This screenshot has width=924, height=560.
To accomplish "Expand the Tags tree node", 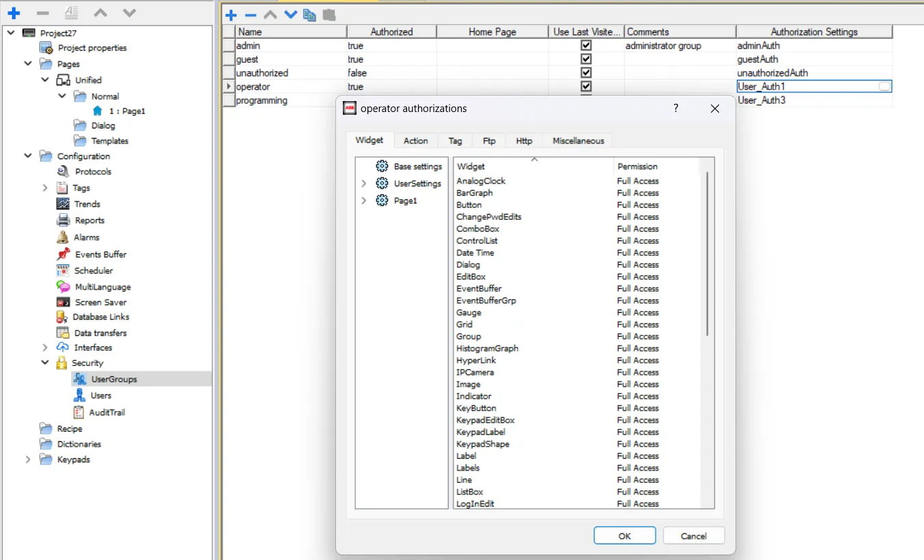I will pyautogui.click(x=45, y=188).
